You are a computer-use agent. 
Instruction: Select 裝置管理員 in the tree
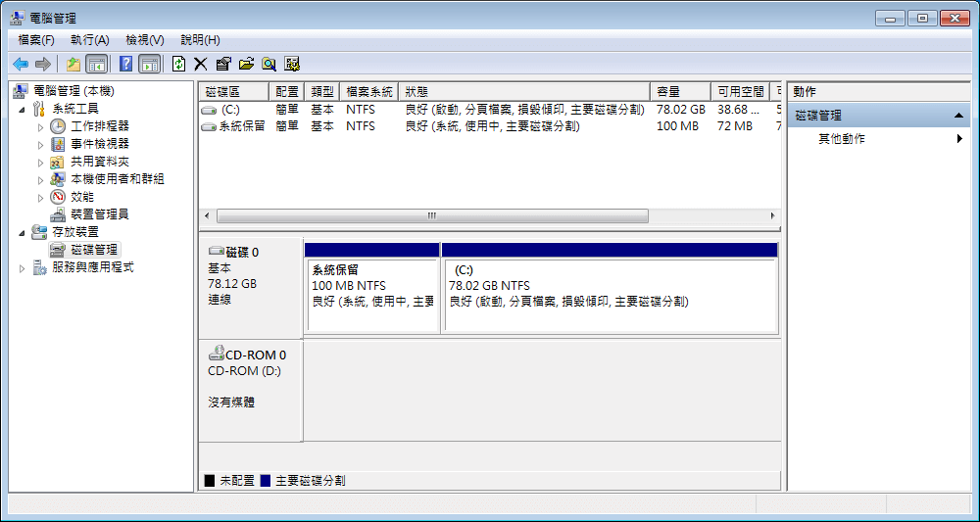(x=99, y=214)
